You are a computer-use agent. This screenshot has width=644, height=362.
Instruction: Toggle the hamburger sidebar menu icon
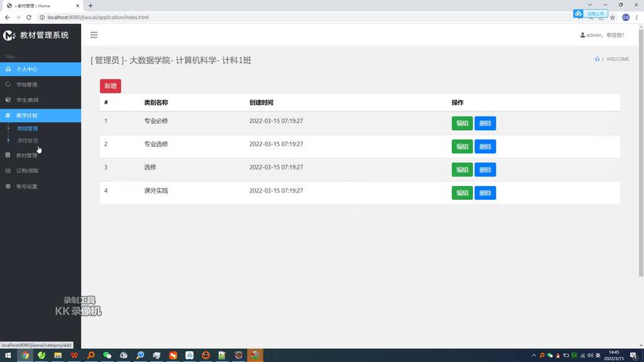pyautogui.click(x=93, y=35)
